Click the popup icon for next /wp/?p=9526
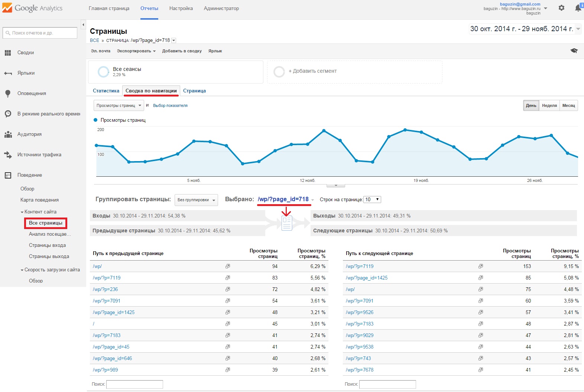584x392 pixels. coord(481,312)
